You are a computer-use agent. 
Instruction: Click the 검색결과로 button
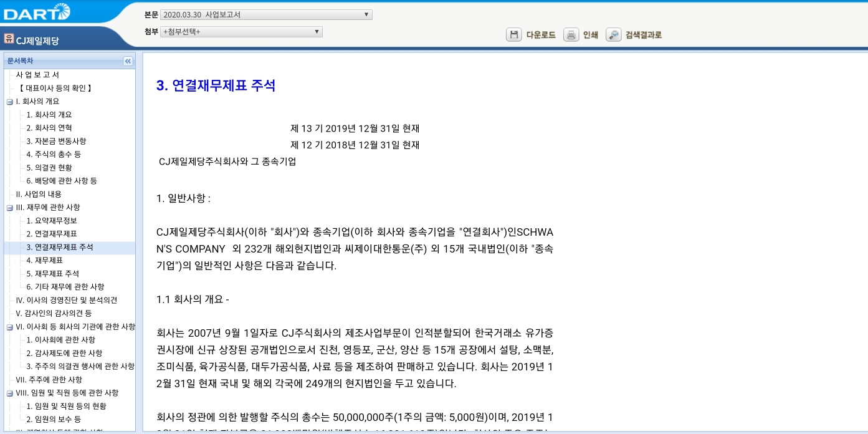click(644, 35)
